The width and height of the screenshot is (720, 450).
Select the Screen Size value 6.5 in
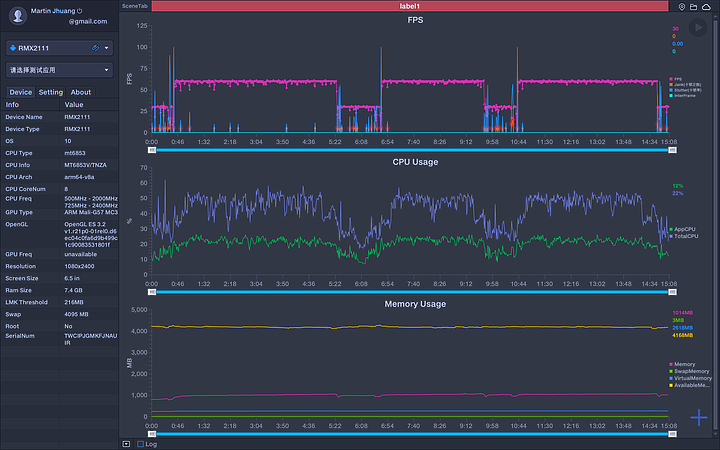[72, 278]
